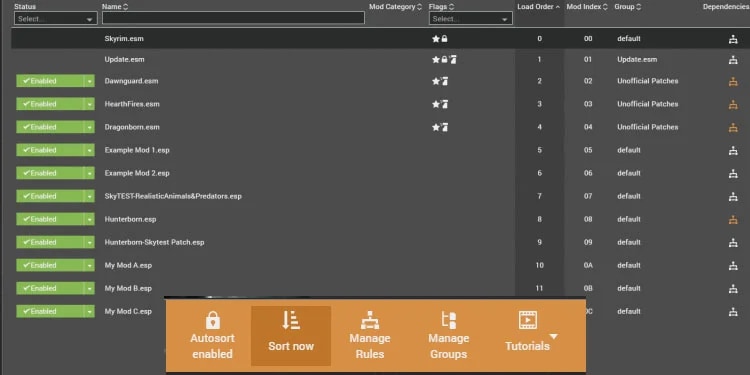Open orange dependencies icon for Dawnguard.esm
The width and height of the screenshot is (750, 375).
coord(733,81)
